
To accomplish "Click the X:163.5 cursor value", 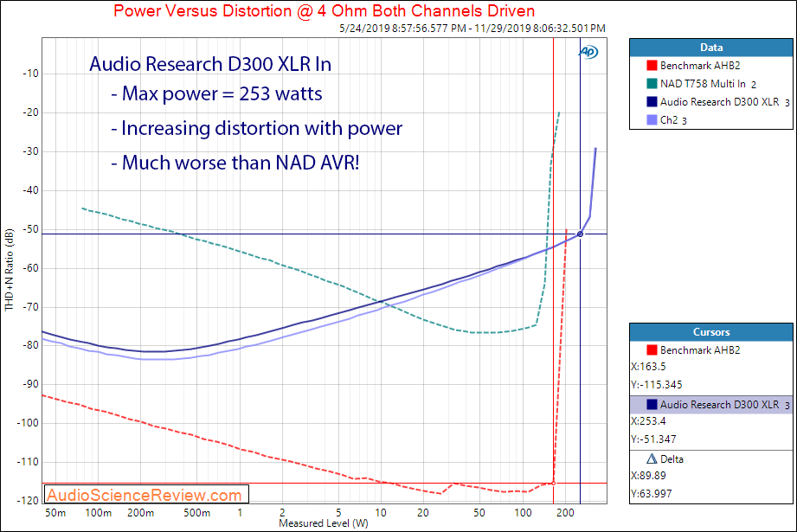I will tap(648, 367).
